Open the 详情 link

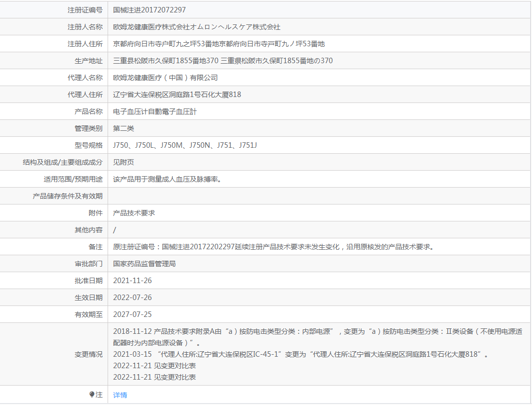[x=120, y=395]
